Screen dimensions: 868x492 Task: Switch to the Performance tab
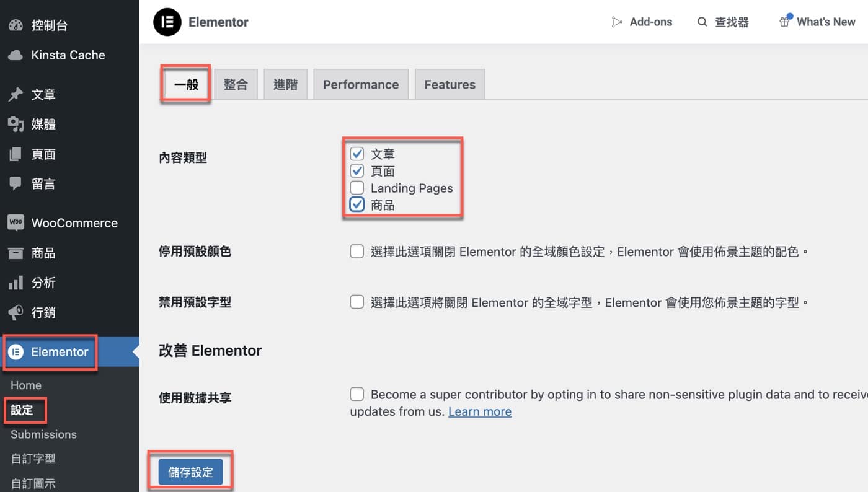point(361,84)
